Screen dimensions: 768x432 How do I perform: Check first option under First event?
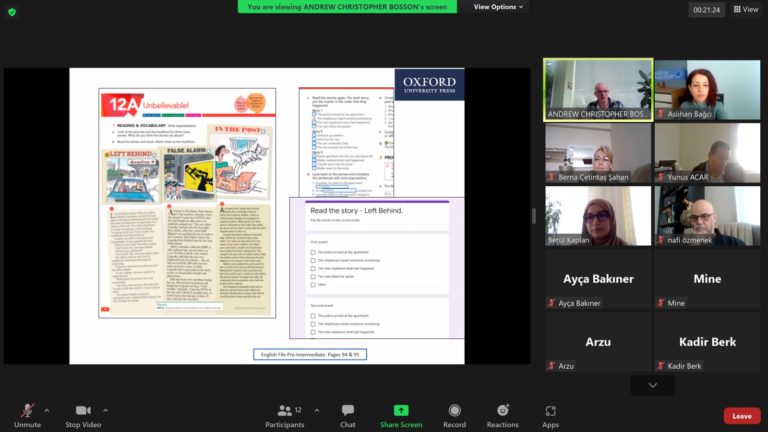[313, 252]
